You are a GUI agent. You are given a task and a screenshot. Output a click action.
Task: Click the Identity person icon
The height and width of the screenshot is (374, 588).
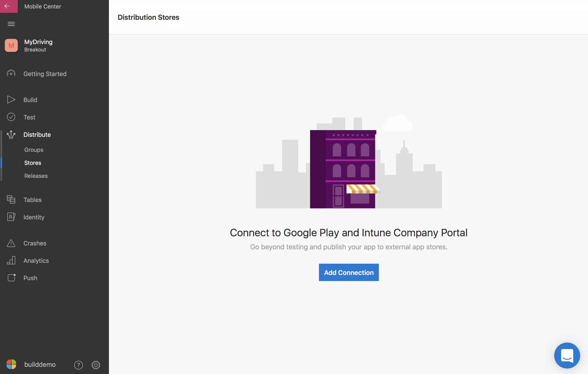click(x=11, y=217)
